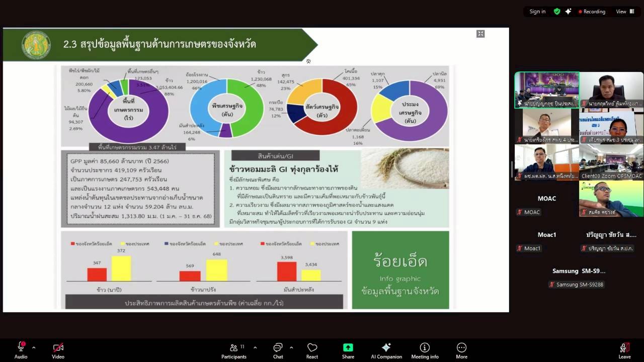Click the React heart icon
Image resolution: width=644 pixels, height=362 pixels.
(312, 350)
